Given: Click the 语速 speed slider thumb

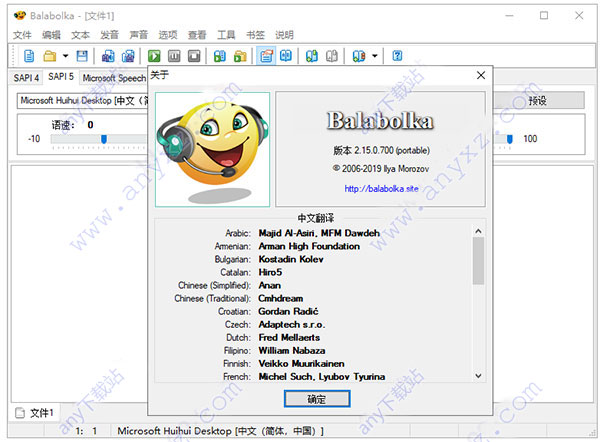Looking at the screenshot, I should (x=104, y=139).
